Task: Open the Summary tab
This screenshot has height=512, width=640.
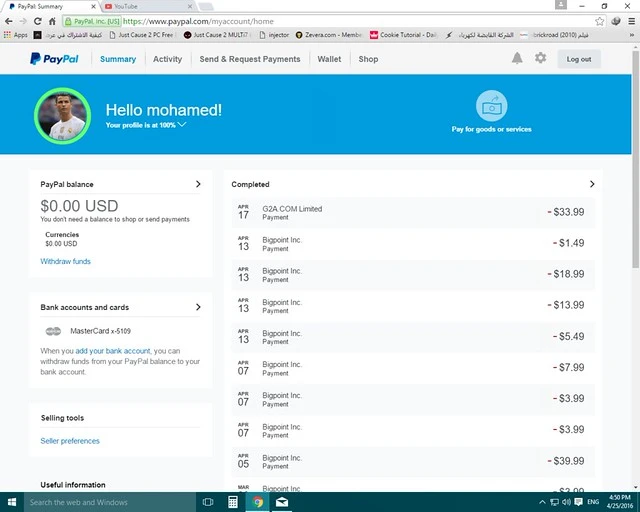Action: (x=118, y=59)
